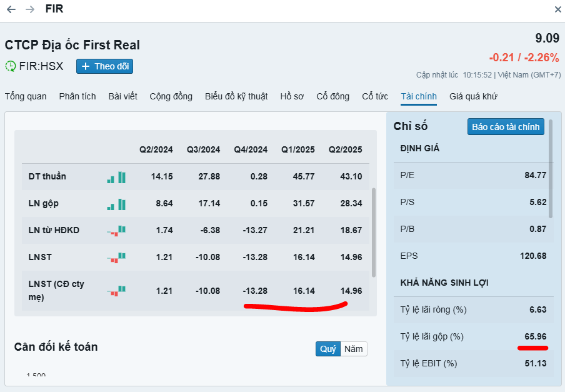
Task: Click the LNST (CĐ cty mẹ) row label
Action: tap(56, 290)
